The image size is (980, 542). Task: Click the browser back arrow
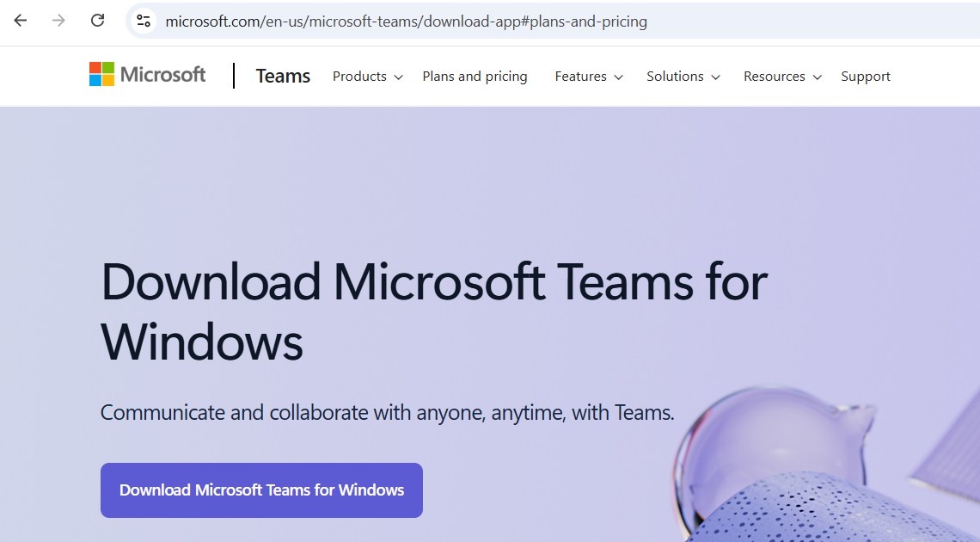21,21
